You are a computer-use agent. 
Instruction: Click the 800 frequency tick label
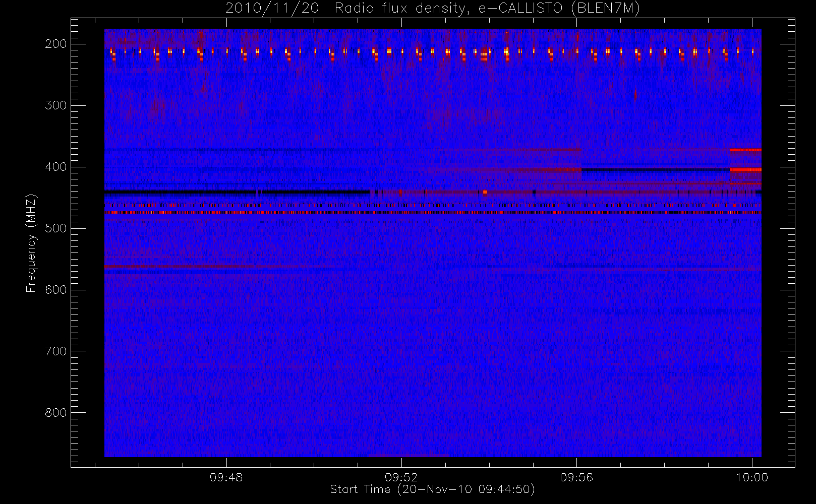tap(56, 413)
